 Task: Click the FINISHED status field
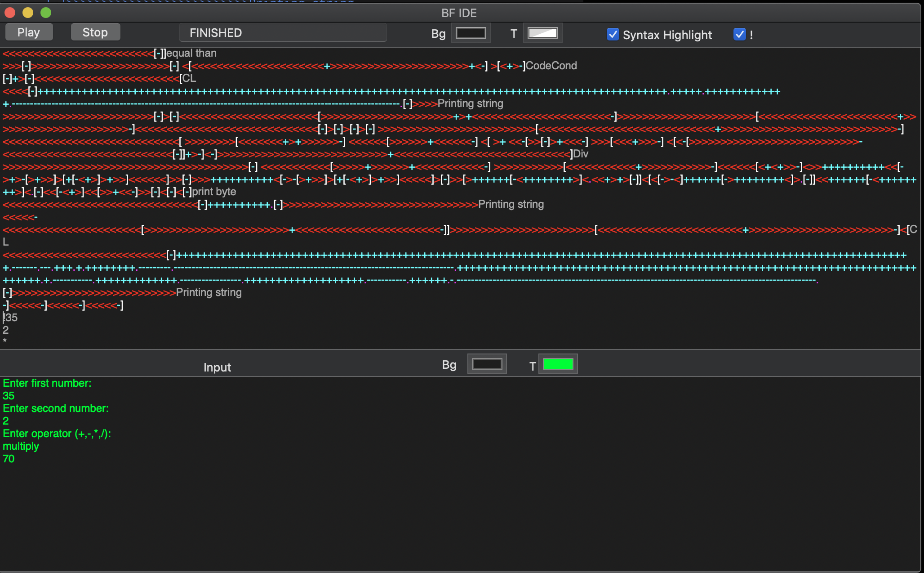pyautogui.click(x=283, y=33)
